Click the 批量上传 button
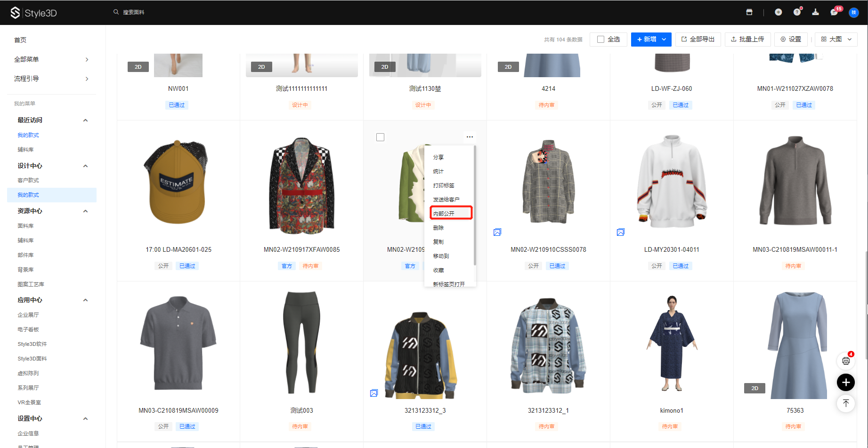The height and width of the screenshot is (448, 868). coord(747,40)
